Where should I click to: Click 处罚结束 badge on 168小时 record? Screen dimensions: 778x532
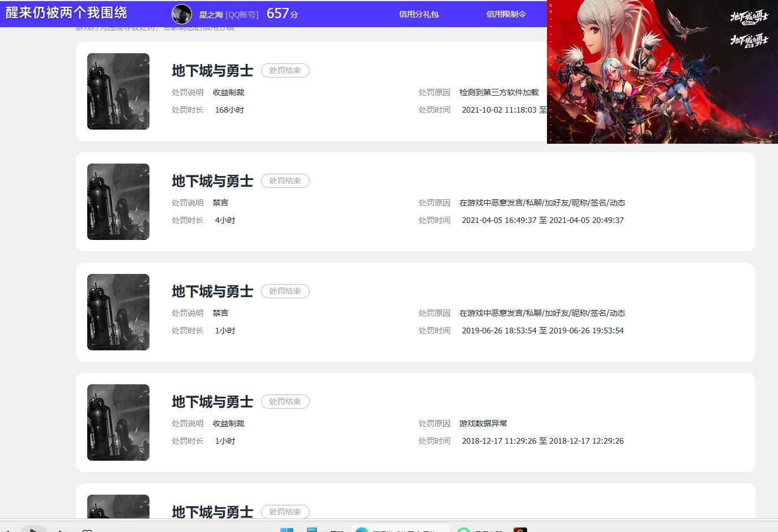point(285,70)
